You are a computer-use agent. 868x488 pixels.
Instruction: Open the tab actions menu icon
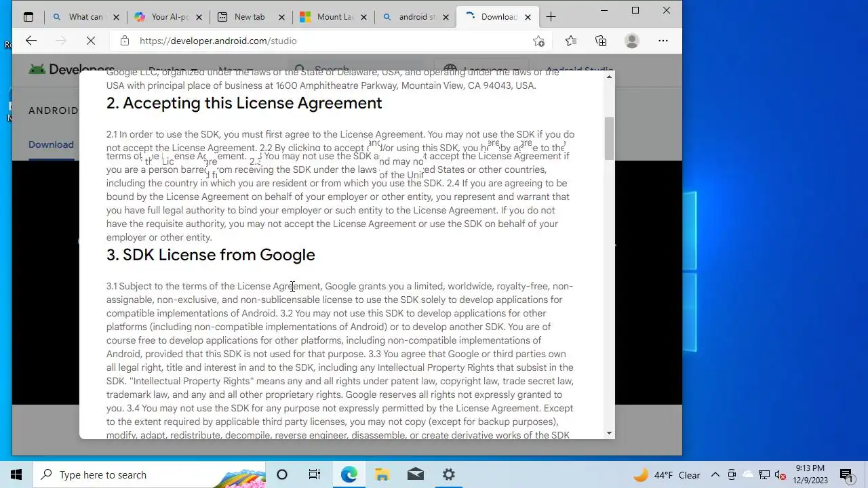pyautogui.click(x=28, y=17)
